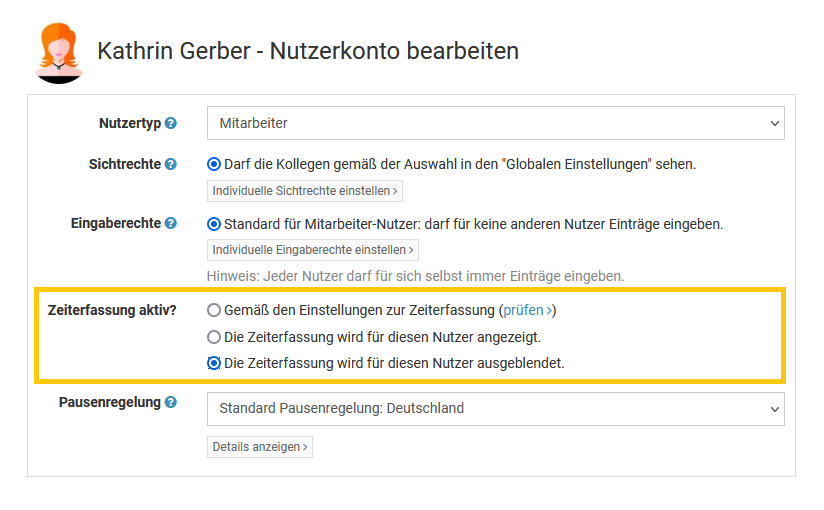The width and height of the screenshot is (824, 510).
Task: Expand 'Details anzeigen' under Pausenregelung
Action: 260,447
